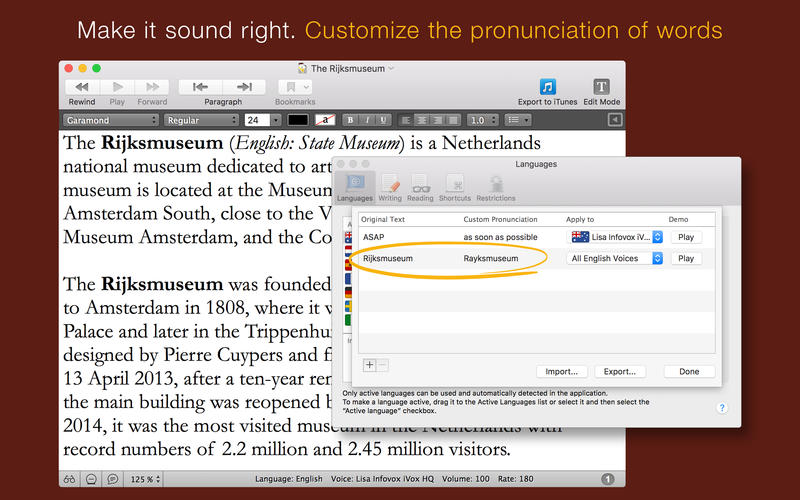This screenshot has height=500, width=800.
Task: Start reading with the Play button
Action: point(117,87)
